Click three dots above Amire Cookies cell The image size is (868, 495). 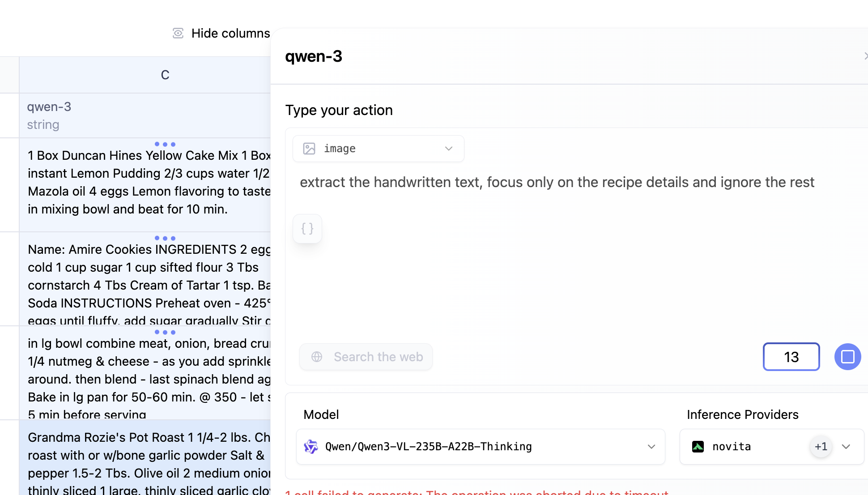pyautogui.click(x=165, y=238)
